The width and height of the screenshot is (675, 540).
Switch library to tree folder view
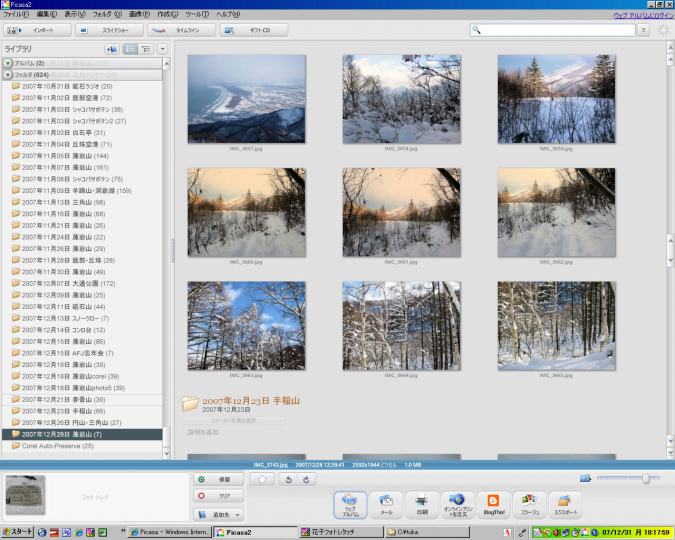[146, 48]
